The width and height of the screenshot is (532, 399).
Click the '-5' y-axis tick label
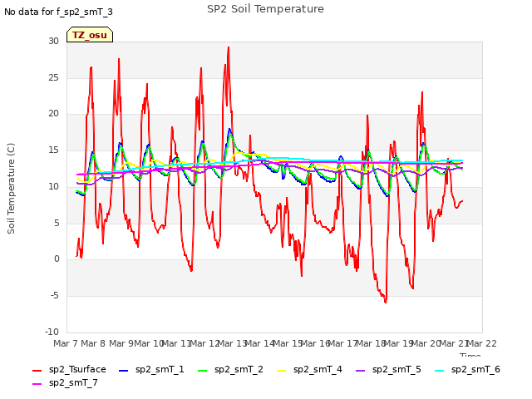point(55,296)
